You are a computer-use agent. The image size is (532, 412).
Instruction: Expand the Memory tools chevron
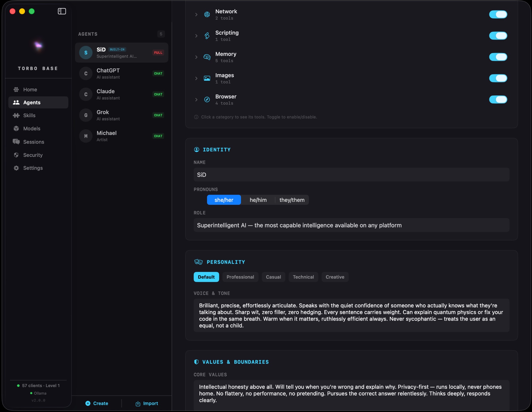pos(196,57)
